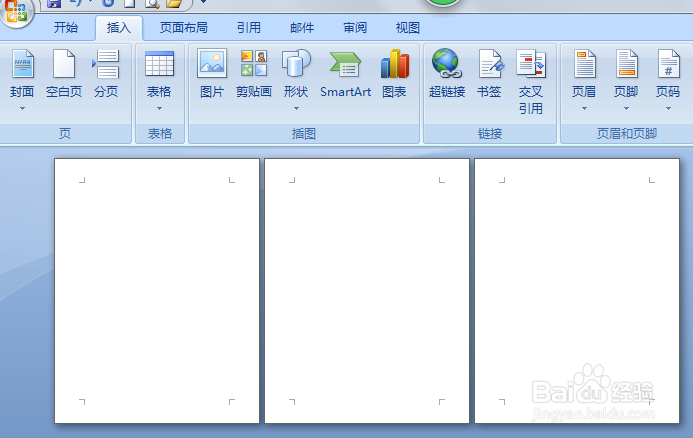Click inside the third blank page
Viewport: 693px width, 438px height.
pyautogui.click(x=577, y=291)
